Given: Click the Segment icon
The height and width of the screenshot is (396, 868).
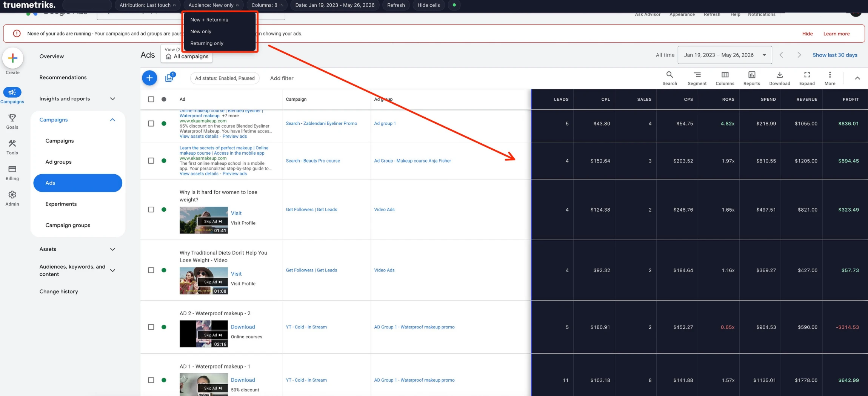Looking at the screenshot, I should 697,75.
